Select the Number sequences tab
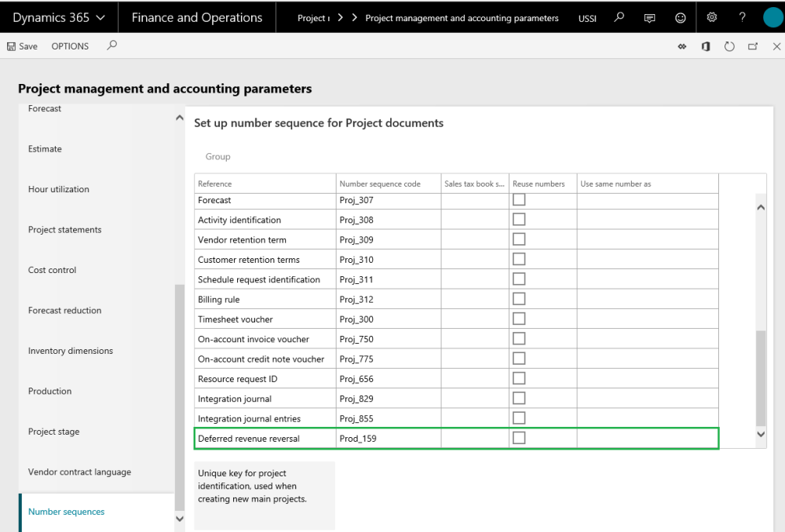Viewport: 785px width, 532px height. pos(67,512)
